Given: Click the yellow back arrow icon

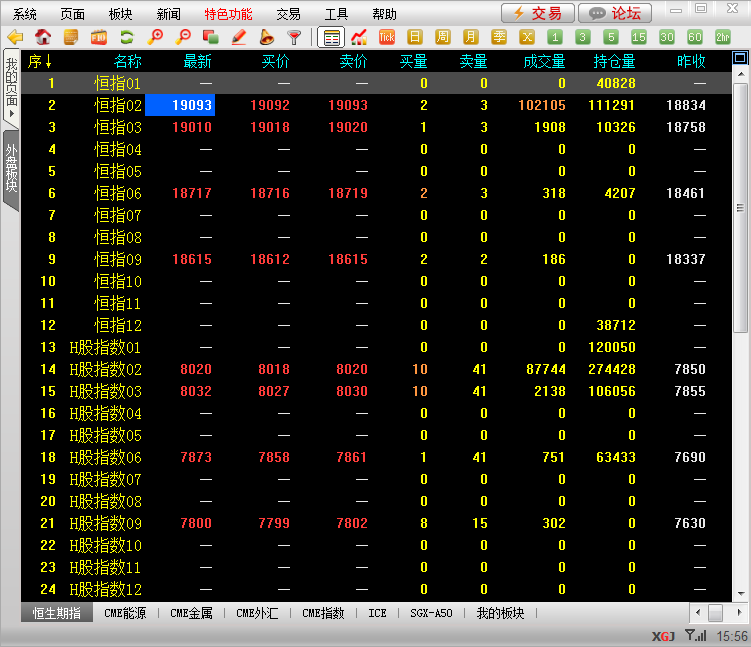Looking at the screenshot, I should [15, 38].
